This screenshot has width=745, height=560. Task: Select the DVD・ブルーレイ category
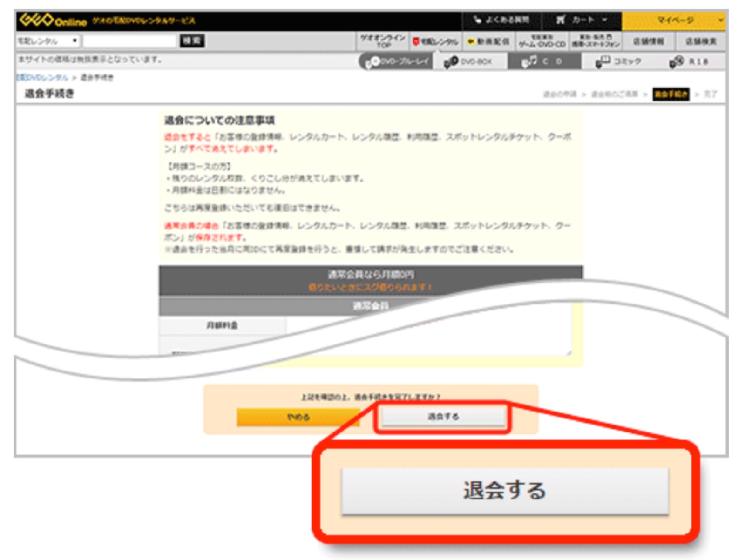(x=396, y=61)
